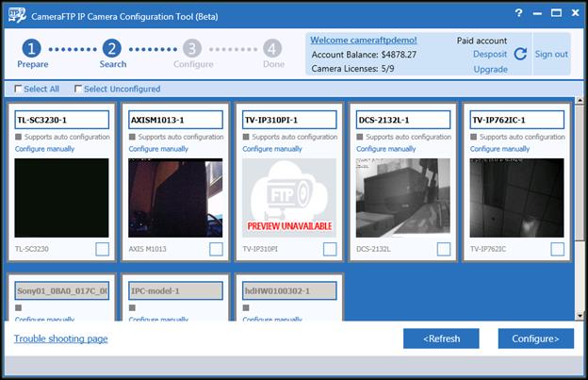Image resolution: width=588 pixels, height=380 pixels.
Task: Click the step 4 Done circle
Action: pos(272,48)
